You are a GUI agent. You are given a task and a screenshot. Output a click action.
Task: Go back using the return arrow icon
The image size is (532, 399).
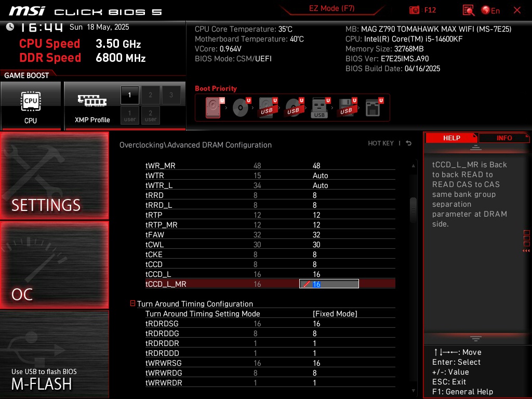tap(409, 143)
